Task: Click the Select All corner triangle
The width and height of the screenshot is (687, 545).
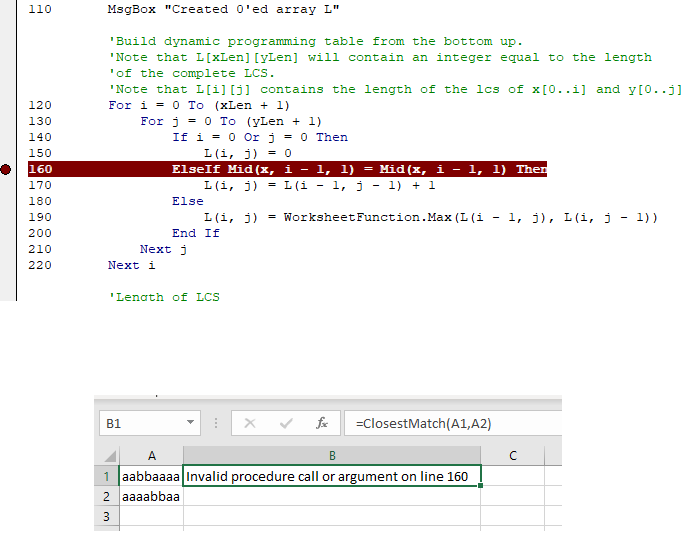Action: pyautogui.click(x=110, y=456)
